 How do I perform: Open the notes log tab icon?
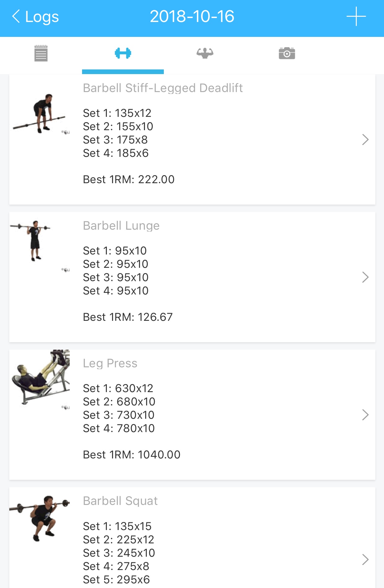click(x=41, y=53)
